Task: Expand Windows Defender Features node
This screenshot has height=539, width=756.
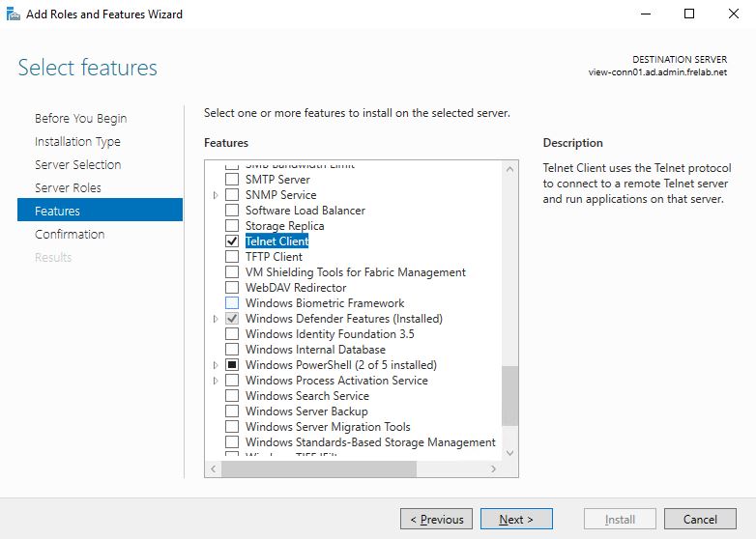Action: point(216,319)
